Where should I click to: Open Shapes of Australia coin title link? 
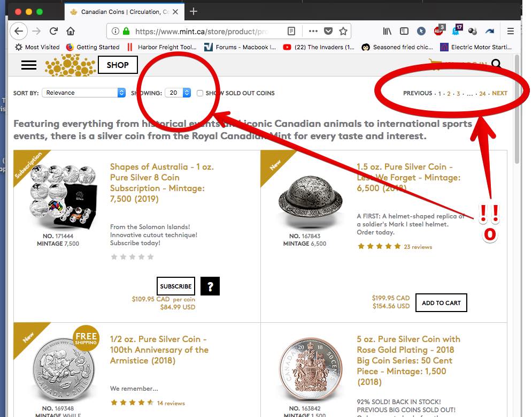pos(161,183)
